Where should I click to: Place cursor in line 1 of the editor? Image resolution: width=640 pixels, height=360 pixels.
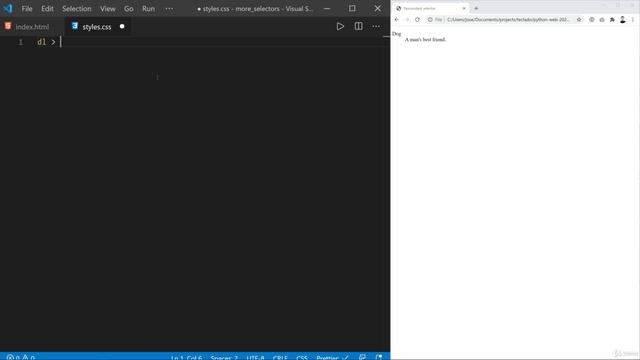212,42
